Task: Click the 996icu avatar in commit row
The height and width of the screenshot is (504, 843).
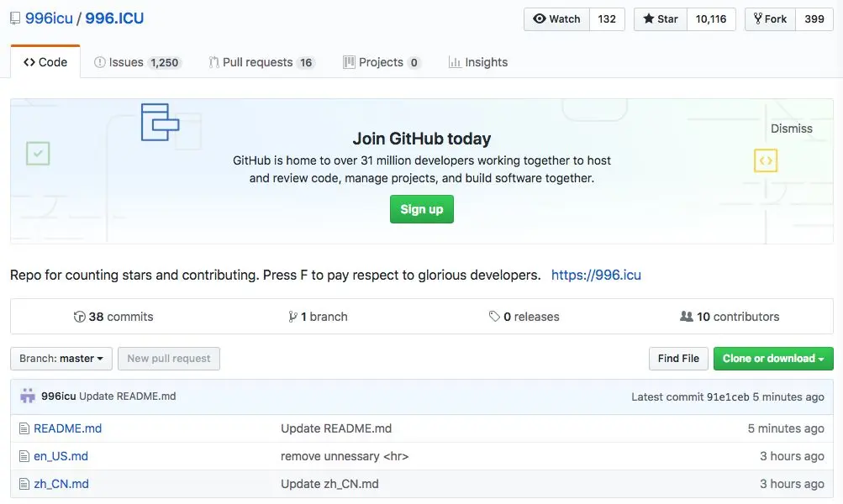Action: pos(28,396)
